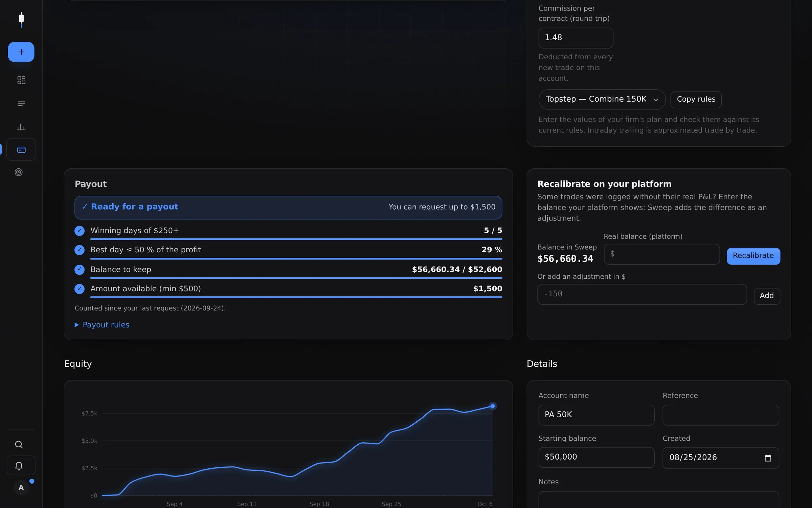This screenshot has height=508, width=812.
Task: Click the 'You can request up to $1,500' text
Action: coord(442,207)
